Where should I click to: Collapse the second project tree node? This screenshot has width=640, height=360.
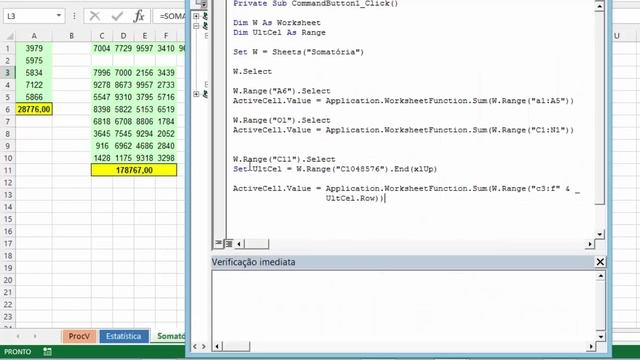[x=196, y=26]
